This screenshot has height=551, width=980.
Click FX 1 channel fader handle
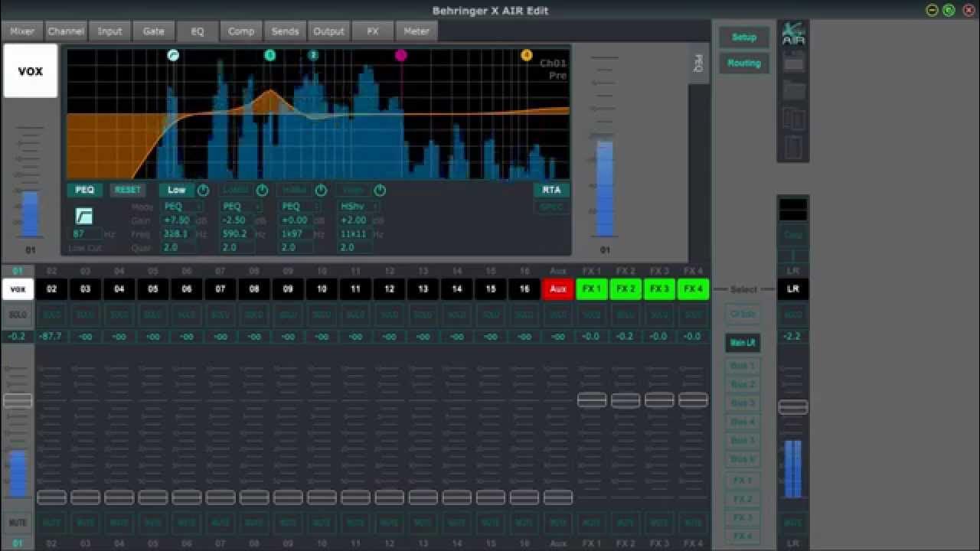592,399
